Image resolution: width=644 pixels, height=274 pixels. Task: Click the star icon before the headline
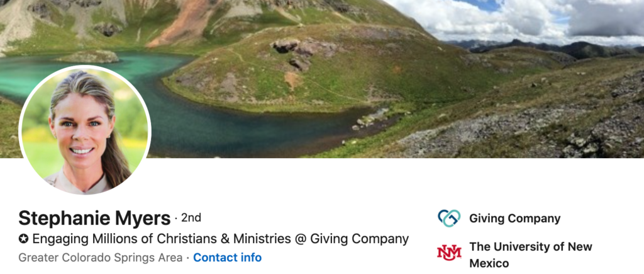pos(23,239)
